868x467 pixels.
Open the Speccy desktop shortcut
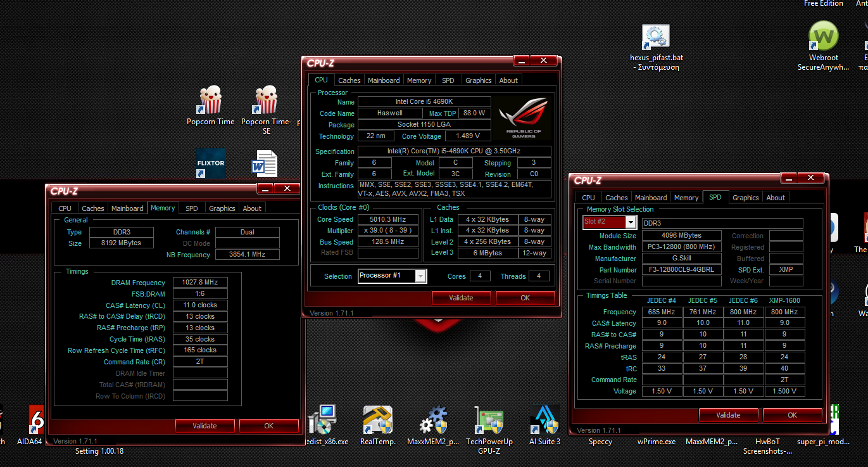pos(600,442)
